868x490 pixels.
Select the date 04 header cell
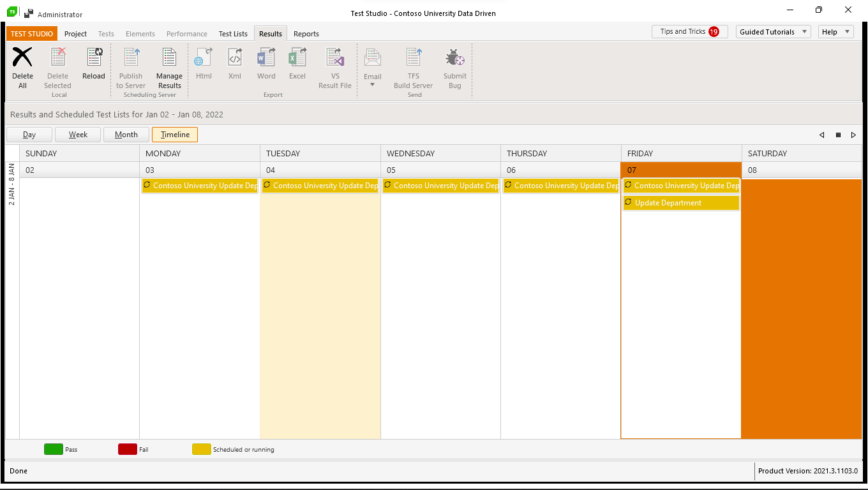(x=320, y=170)
